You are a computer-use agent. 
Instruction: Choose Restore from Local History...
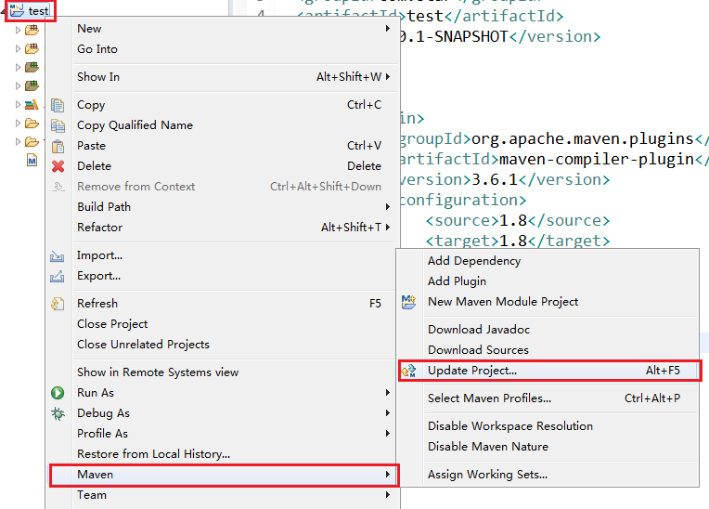[154, 454]
